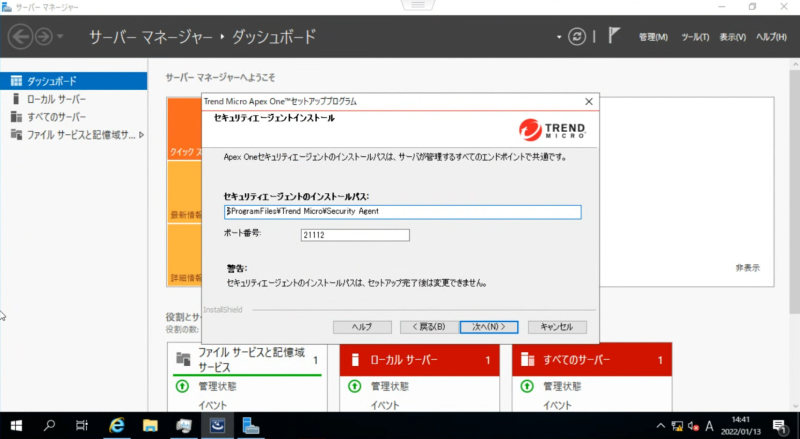Viewport: 800px width, 439px height.
Task: Click イベント in the すべてのサーバー tile
Action: [x=557, y=405]
